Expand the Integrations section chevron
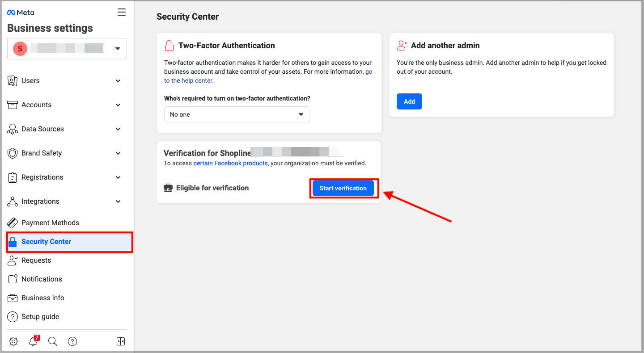Screen dimensions: 644x353 coord(118,202)
